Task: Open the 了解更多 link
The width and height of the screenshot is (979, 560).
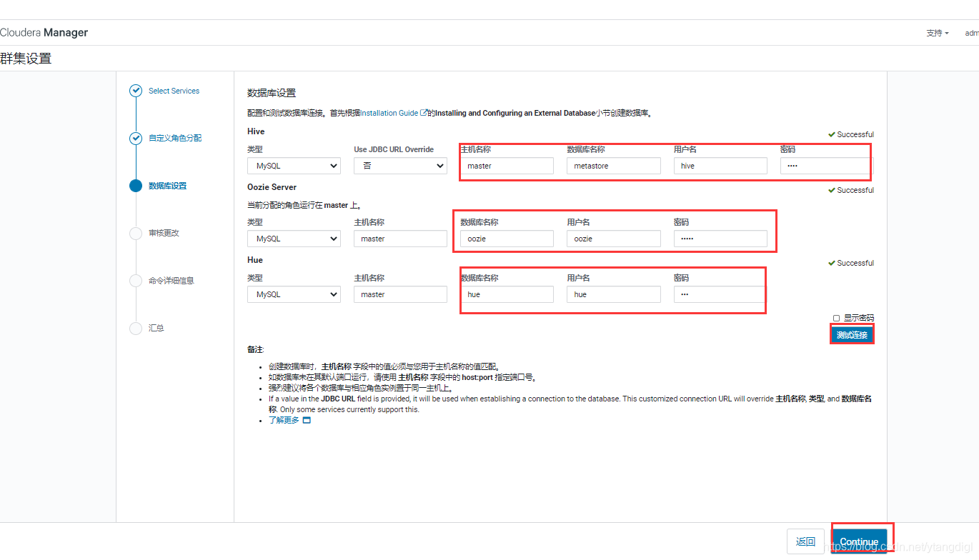Action: click(x=284, y=421)
